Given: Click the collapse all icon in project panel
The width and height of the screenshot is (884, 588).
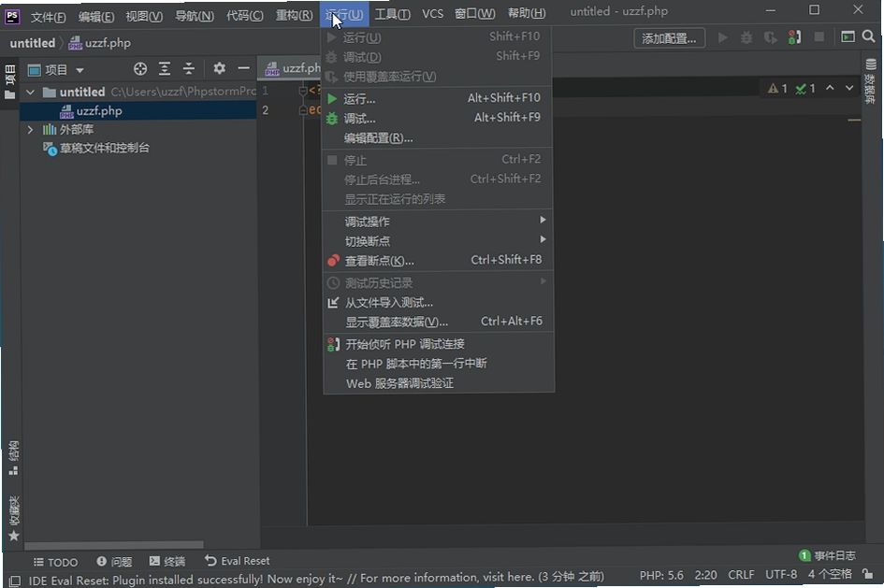Looking at the screenshot, I should 189,69.
